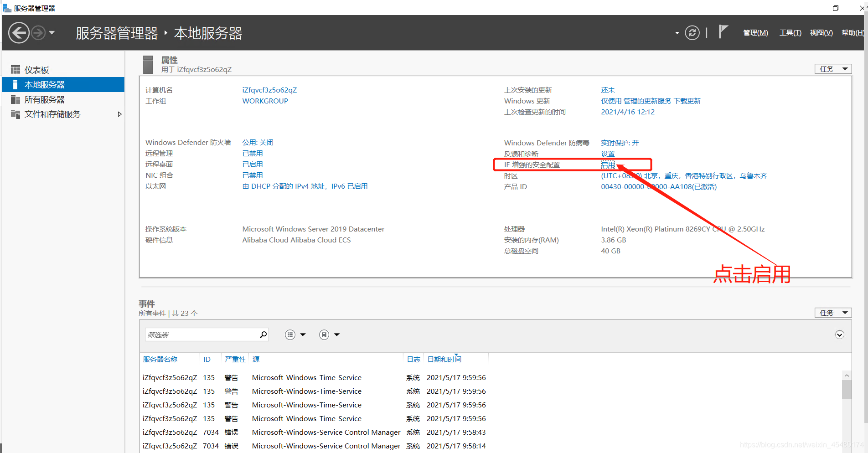
Task: Open the 视图(V) menu
Action: [821, 33]
